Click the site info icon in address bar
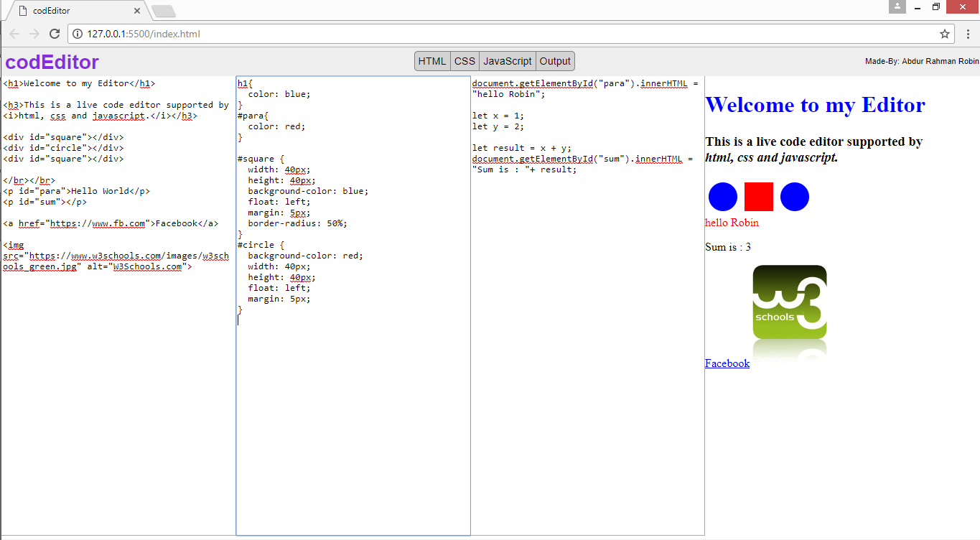 [x=78, y=34]
